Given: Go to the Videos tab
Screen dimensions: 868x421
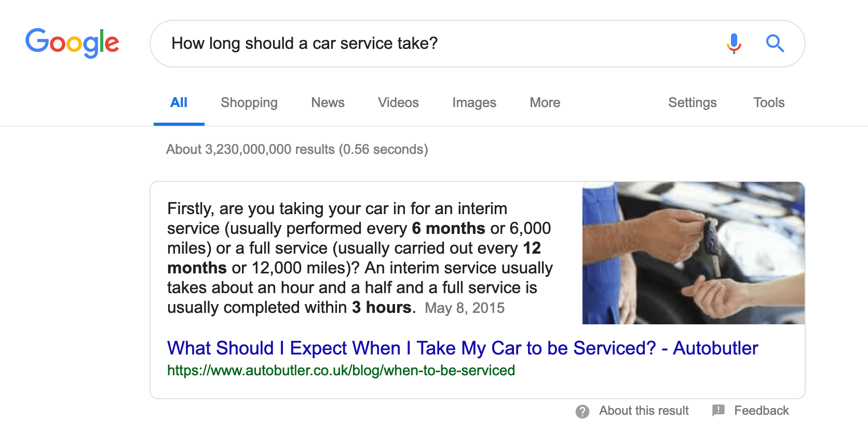Looking at the screenshot, I should [x=398, y=102].
